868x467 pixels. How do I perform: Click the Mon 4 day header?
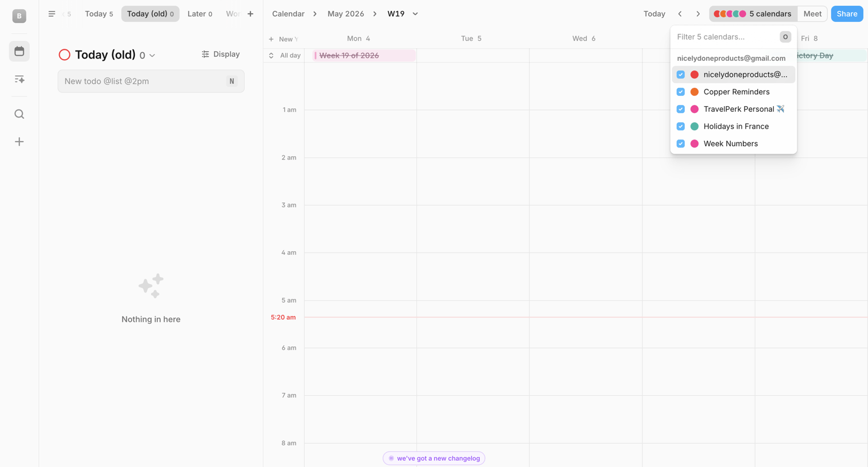click(359, 38)
